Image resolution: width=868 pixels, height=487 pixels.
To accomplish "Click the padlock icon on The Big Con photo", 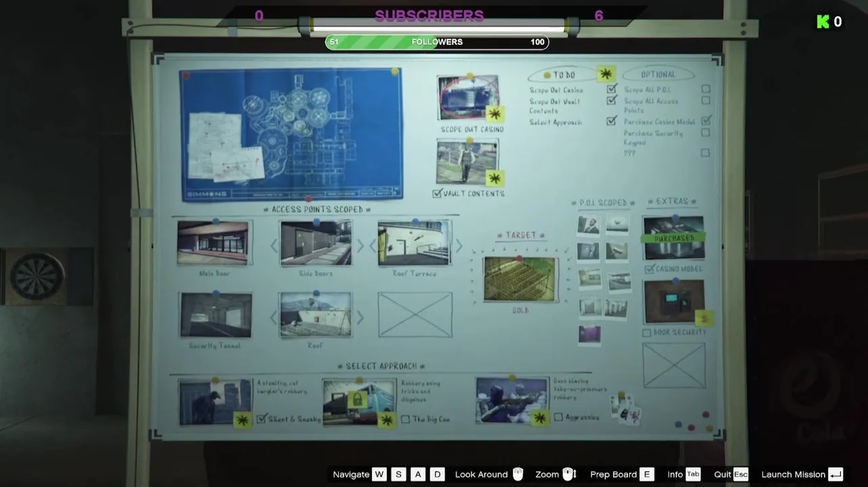I will (357, 399).
